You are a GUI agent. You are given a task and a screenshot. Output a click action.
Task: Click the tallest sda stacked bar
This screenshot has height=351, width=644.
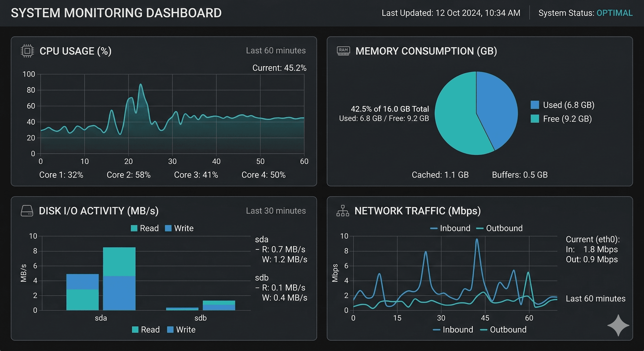click(119, 279)
